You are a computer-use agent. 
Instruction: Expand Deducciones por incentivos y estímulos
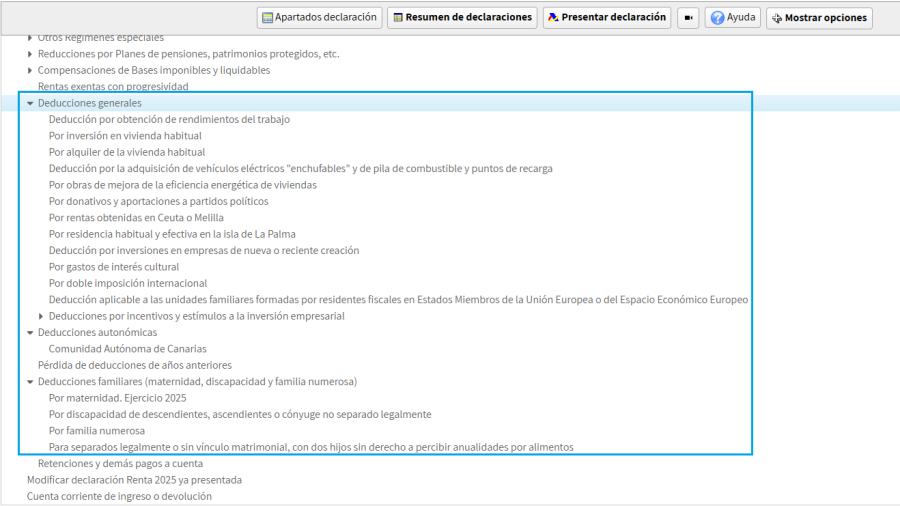pos(41,316)
